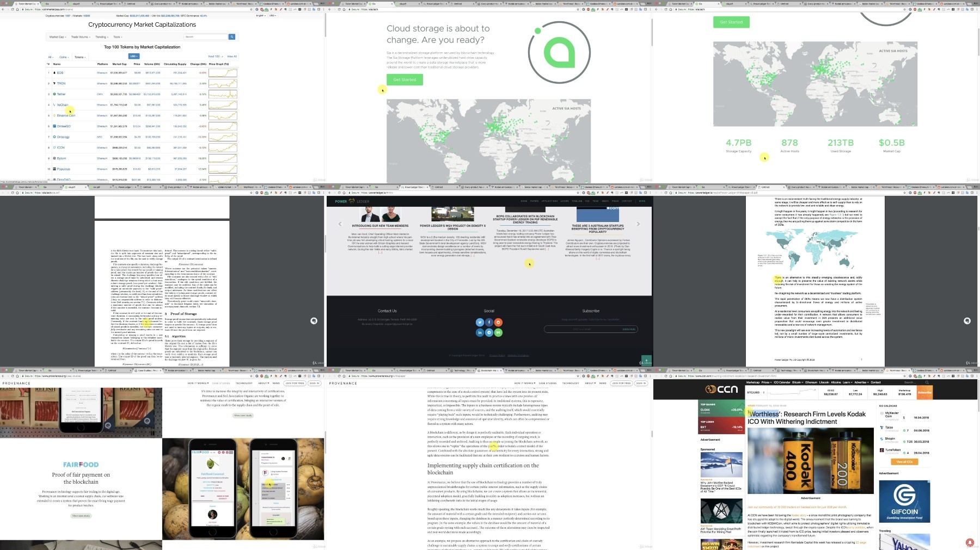Open the Tools dropdown on CoinMarketCap

click(x=117, y=37)
